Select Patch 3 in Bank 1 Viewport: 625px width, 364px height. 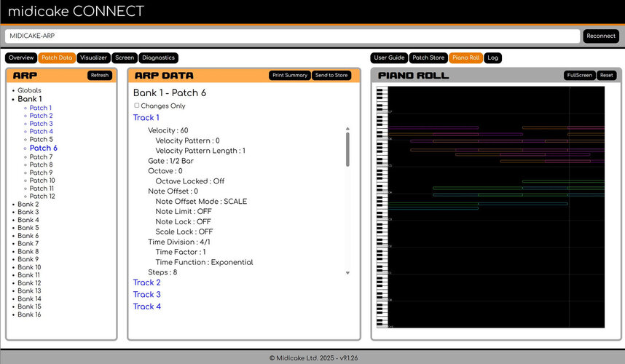[x=41, y=124]
